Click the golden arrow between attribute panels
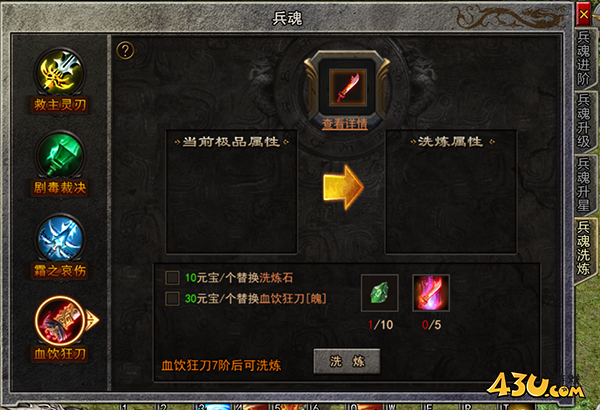The image size is (600, 410). point(343,187)
